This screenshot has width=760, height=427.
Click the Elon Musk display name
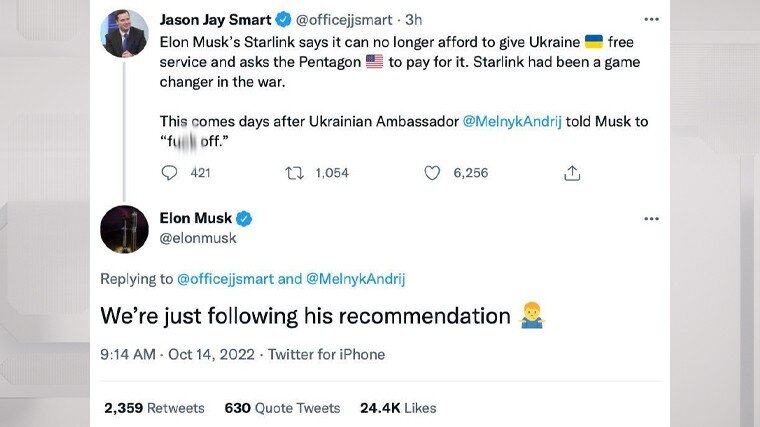tap(195, 219)
